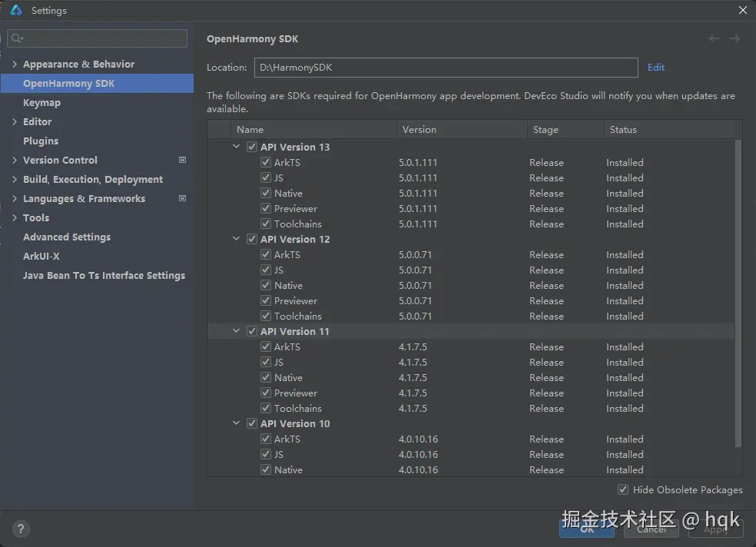
Task: Expand the Tools section
Action: (x=15, y=218)
